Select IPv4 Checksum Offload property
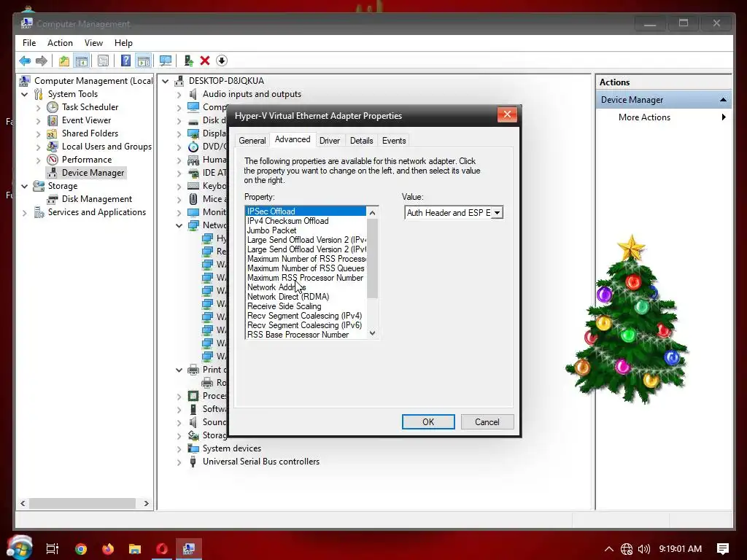 306,221
